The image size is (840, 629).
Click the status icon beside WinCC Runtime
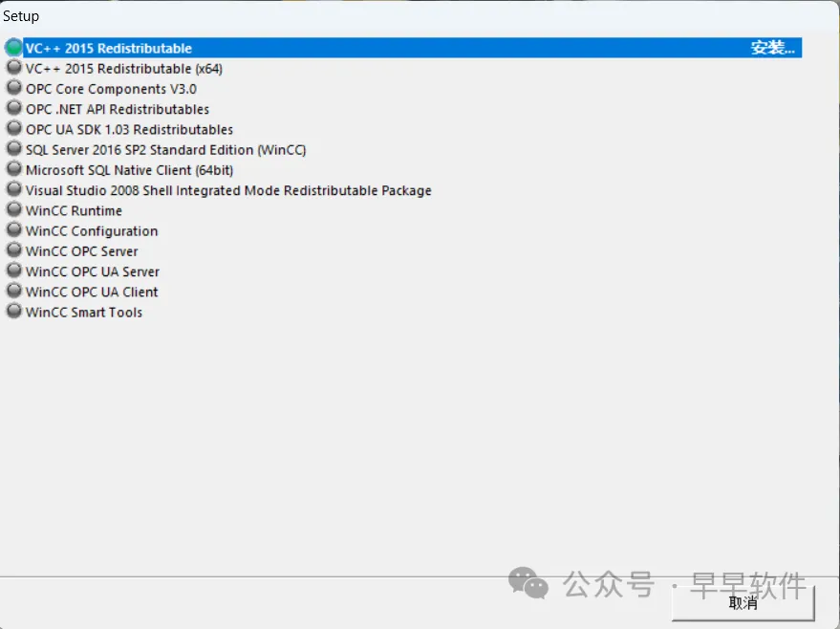tap(14, 210)
